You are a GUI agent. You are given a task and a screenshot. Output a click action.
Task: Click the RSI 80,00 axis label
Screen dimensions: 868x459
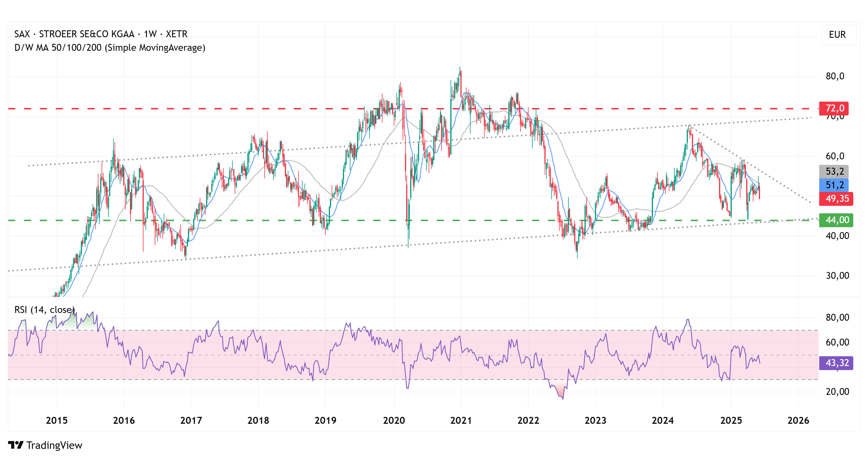tap(837, 318)
